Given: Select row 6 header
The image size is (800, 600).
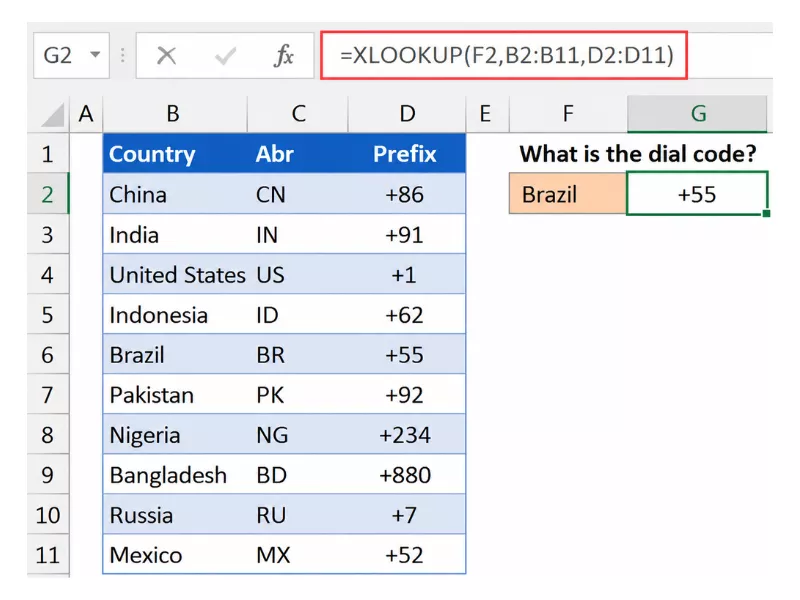Looking at the screenshot, I should coord(48,355).
